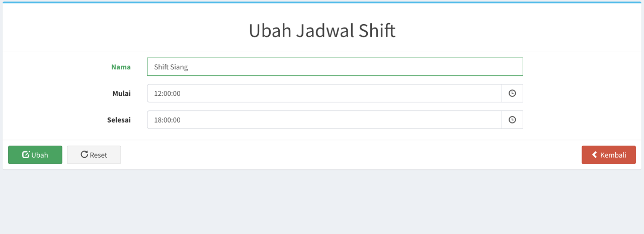Image resolution: width=644 pixels, height=234 pixels.
Task: Open the time picker for Selesai
Action: 512,120
